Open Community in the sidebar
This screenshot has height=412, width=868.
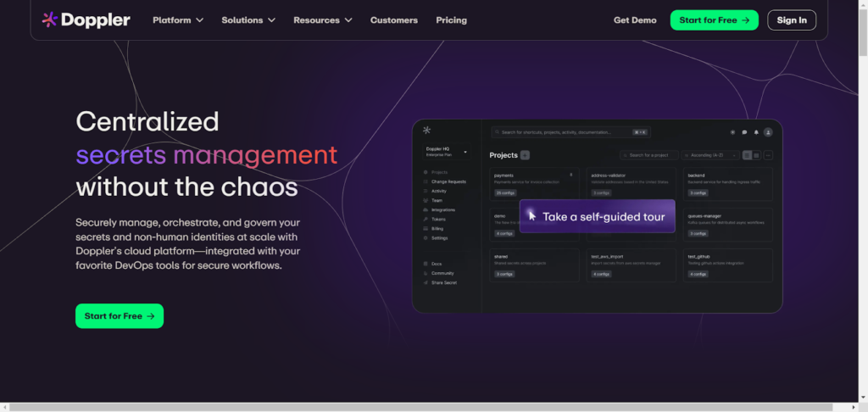[x=438, y=274]
